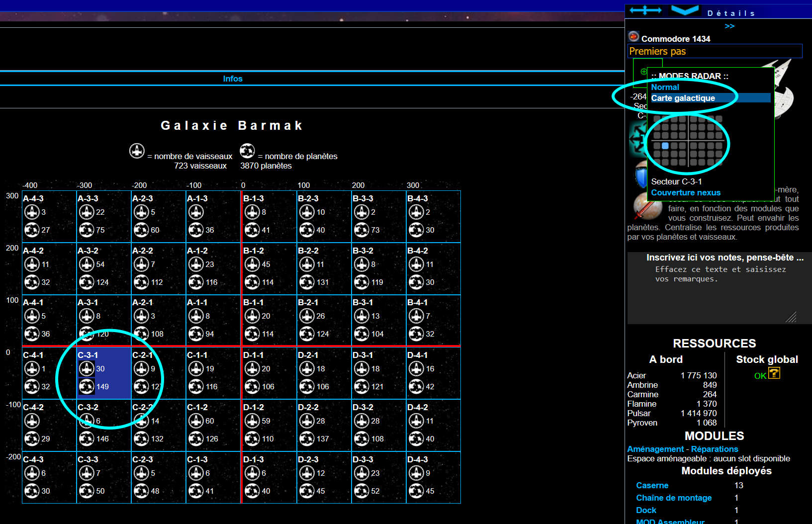Click the notes text area

coord(714,293)
